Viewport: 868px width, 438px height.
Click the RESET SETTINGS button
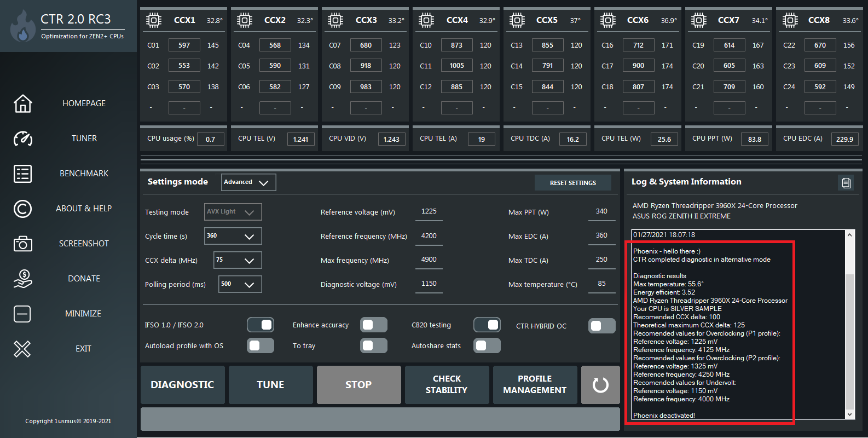(x=573, y=183)
